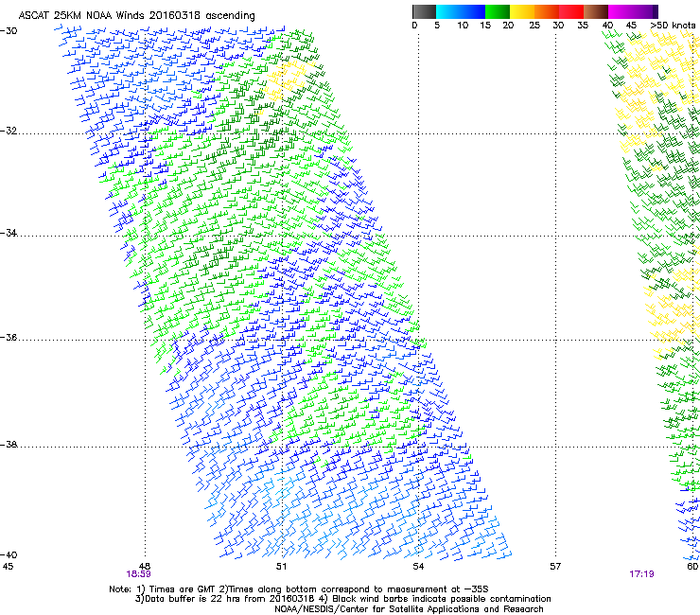
Task: Click the '-38' latitude axis label
Action: tap(9, 445)
